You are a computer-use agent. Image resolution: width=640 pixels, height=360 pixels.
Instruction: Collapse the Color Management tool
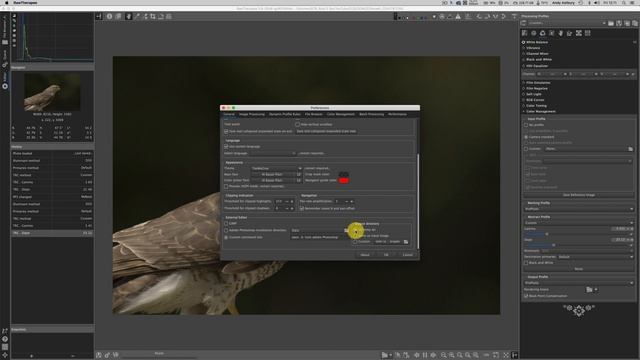540,111
